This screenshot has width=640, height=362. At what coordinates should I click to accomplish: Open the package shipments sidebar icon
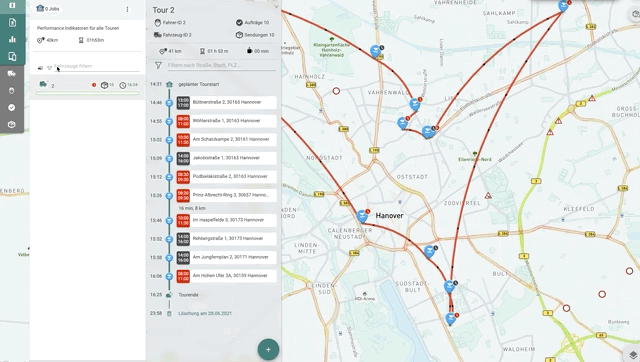pos(11,124)
